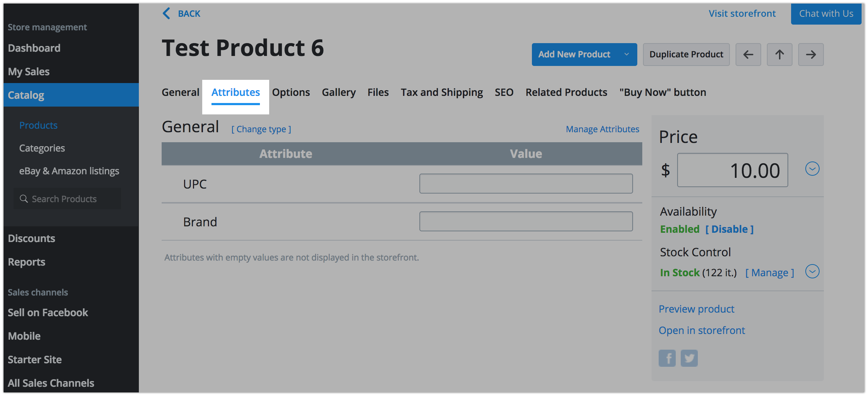Open Dashboard in sidebar
The image size is (868, 396).
34,48
